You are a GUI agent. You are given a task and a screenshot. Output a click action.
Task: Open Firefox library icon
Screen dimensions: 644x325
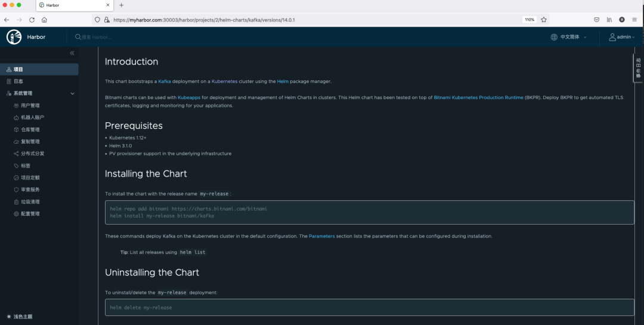609,20
